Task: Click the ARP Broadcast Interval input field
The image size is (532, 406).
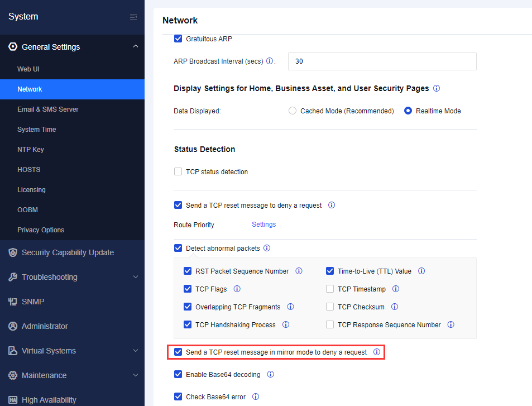Action: click(382, 61)
